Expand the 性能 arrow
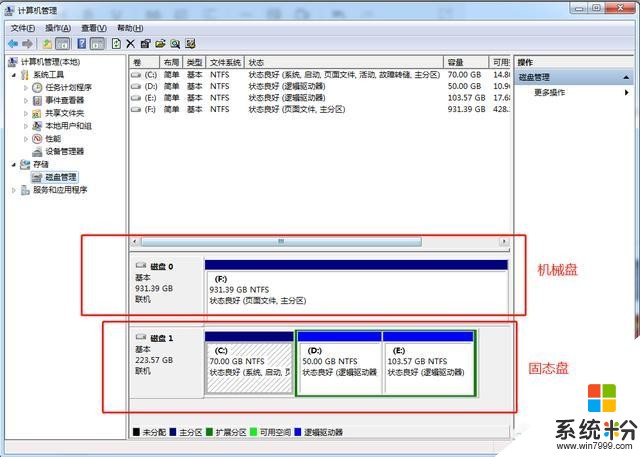640x457 pixels. click(26, 139)
